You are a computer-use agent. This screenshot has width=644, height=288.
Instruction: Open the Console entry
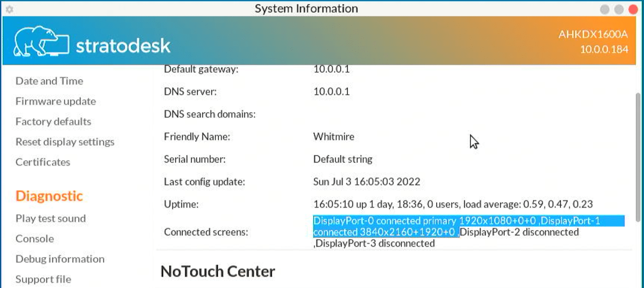coord(35,239)
